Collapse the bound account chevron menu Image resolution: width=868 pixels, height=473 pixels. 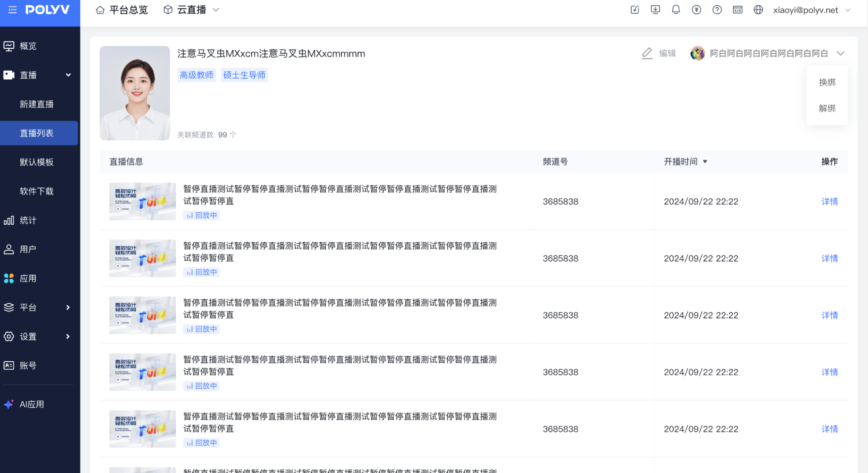(841, 53)
